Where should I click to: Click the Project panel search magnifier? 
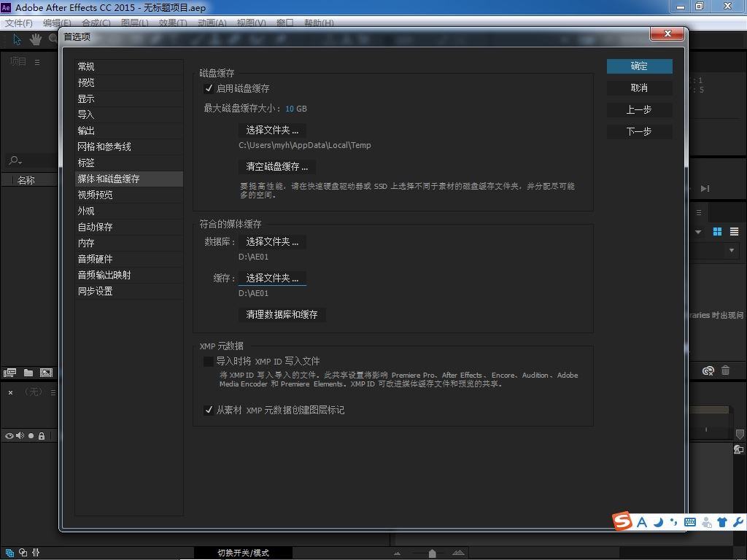(15, 161)
